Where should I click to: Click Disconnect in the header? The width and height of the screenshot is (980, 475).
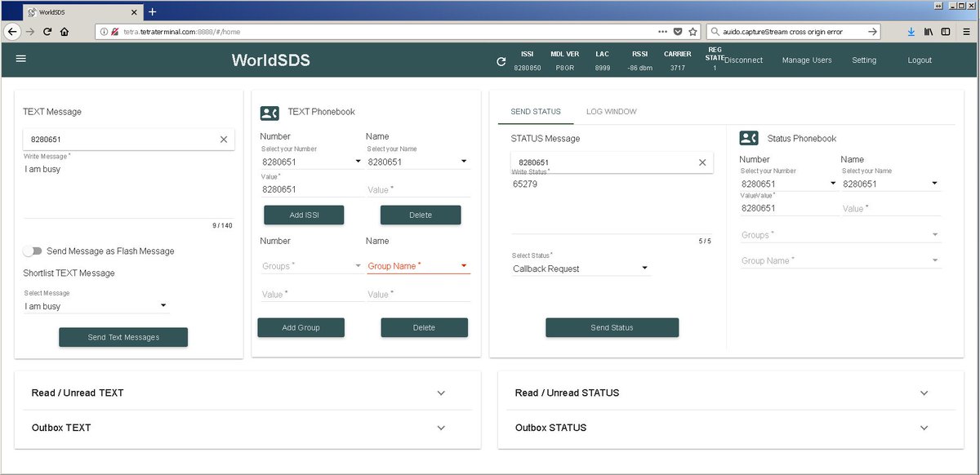pyautogui.click(x=744, y=60)
